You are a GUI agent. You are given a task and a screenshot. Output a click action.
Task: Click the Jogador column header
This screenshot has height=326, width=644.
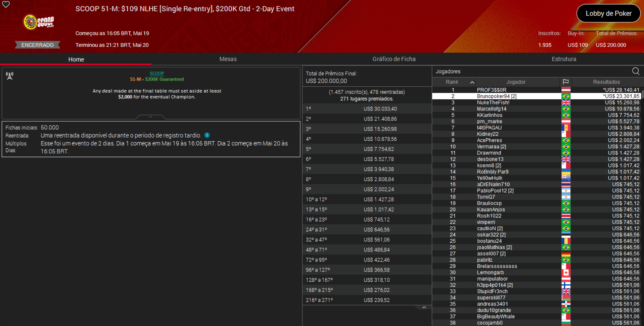click(x=516, y=82)
